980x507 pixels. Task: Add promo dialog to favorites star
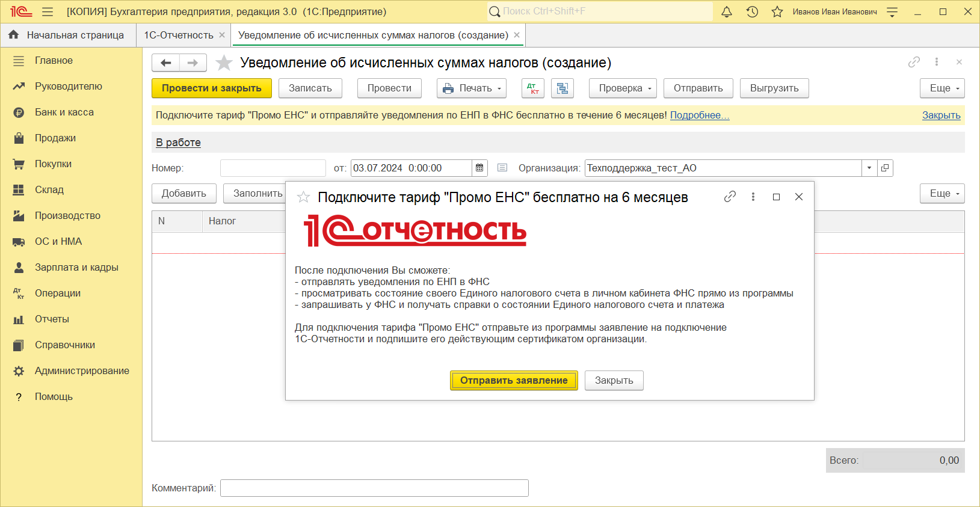[x=303, y=197]
